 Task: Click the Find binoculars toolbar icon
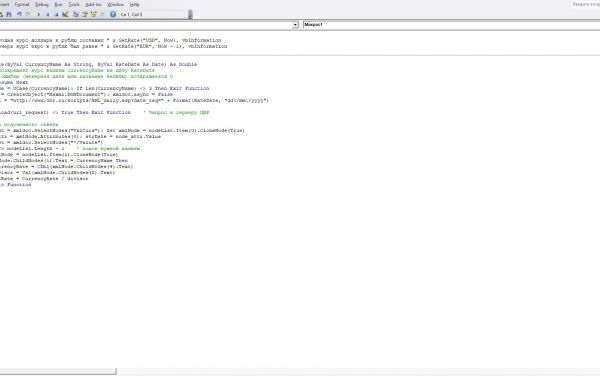pos(9,14)
